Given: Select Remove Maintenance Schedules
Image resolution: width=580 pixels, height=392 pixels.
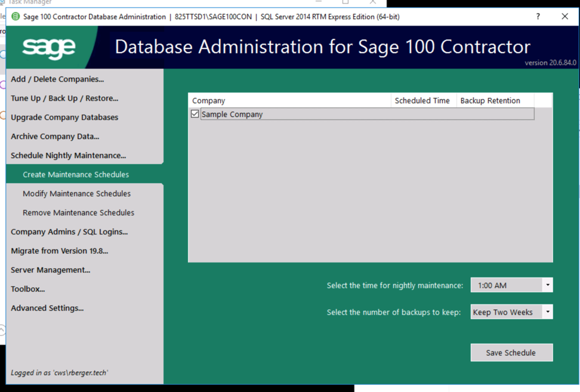Looking at the screenshot, I should pyautogui.click(x=78, y=212).
